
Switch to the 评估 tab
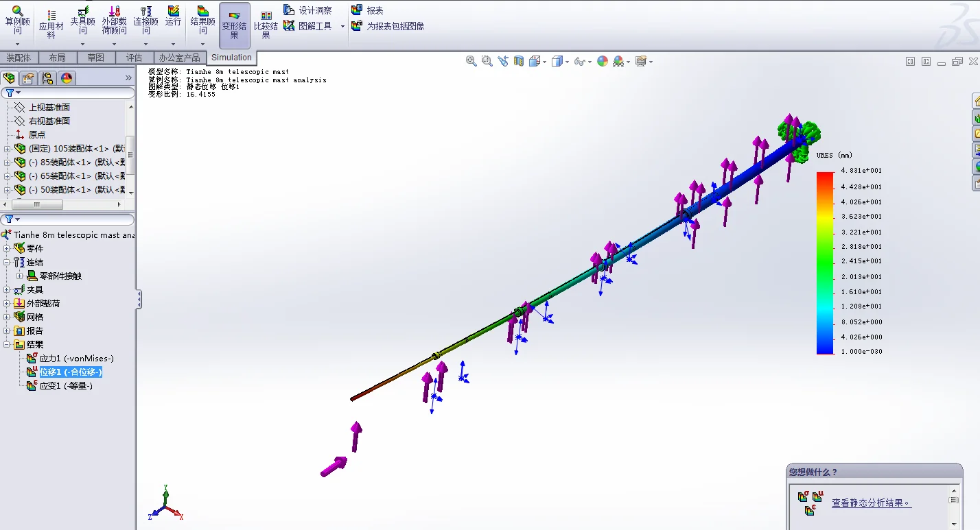[134, 58]
